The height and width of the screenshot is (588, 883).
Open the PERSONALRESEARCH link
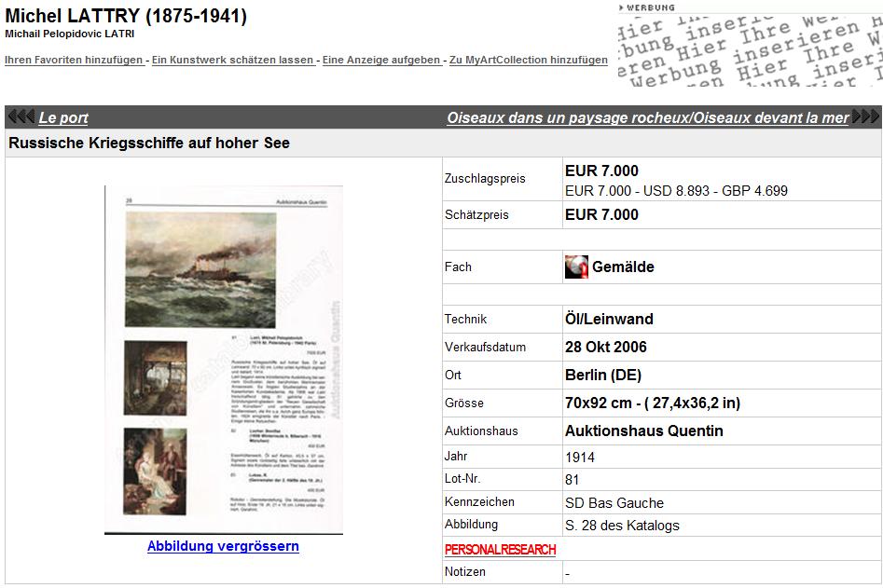tap(500, 550)
